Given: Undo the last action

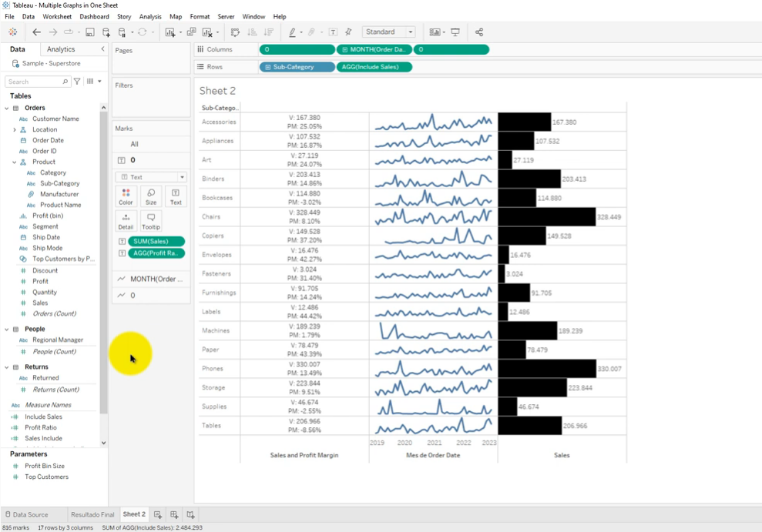Looking at the screenshot, I should click(36, 32).
